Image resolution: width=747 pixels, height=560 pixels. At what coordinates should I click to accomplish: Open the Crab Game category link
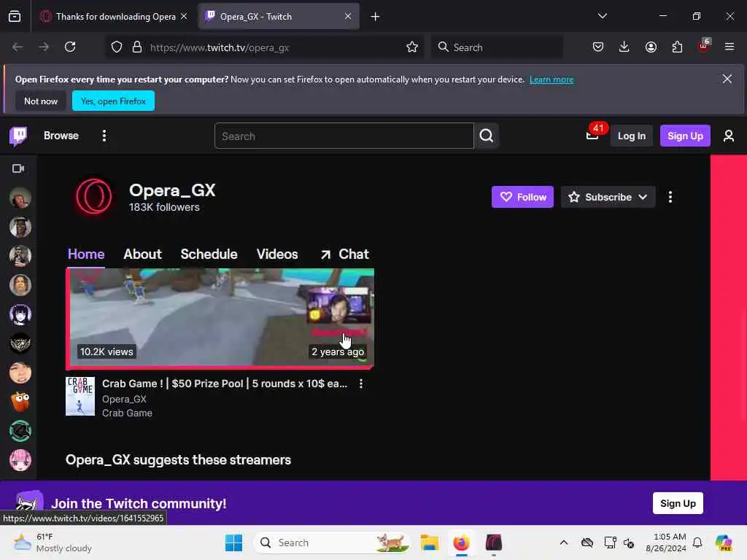pyautogui.click(x=127, y=413)
